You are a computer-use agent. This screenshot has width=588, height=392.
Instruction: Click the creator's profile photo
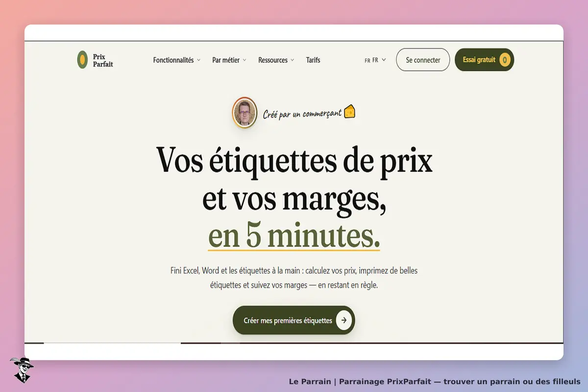tap(245, 112)
